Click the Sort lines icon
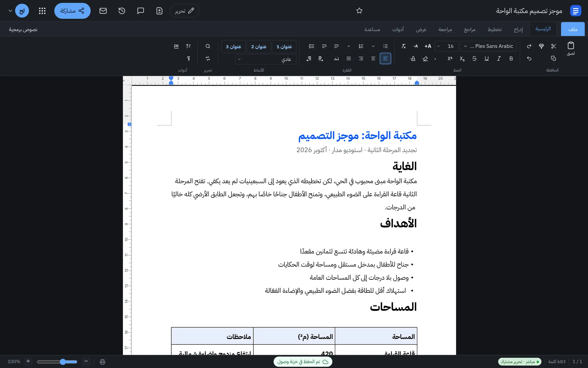Viewport: 588px width, 368px height. (188, 46)
